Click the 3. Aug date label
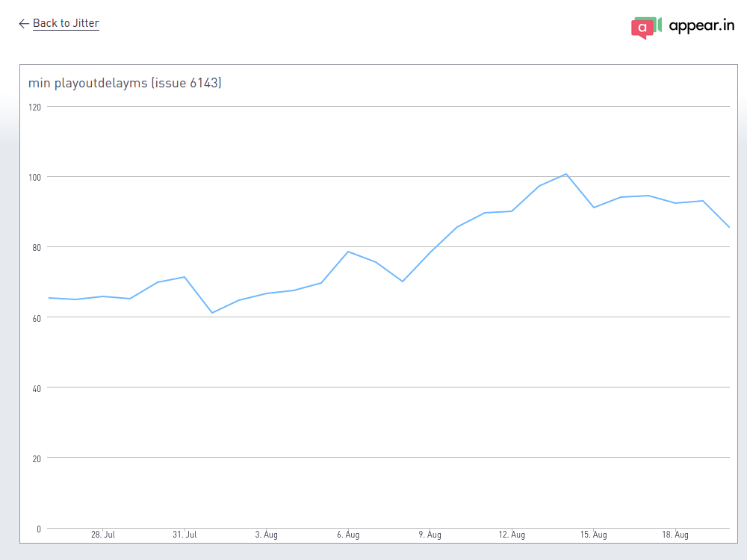 (267, 535)
